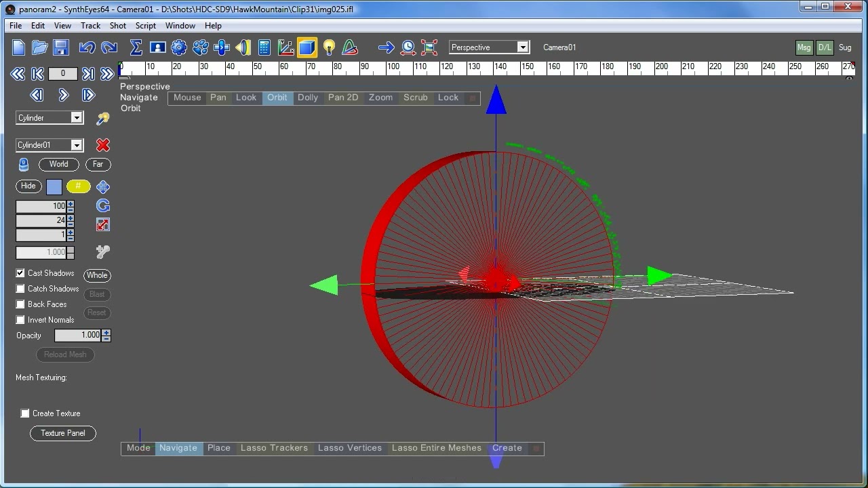Enable Back Faces checkbox

tap(20, 304)
